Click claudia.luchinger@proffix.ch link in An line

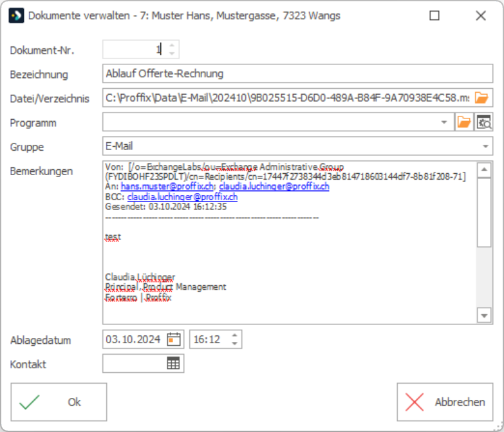point(274,187)
